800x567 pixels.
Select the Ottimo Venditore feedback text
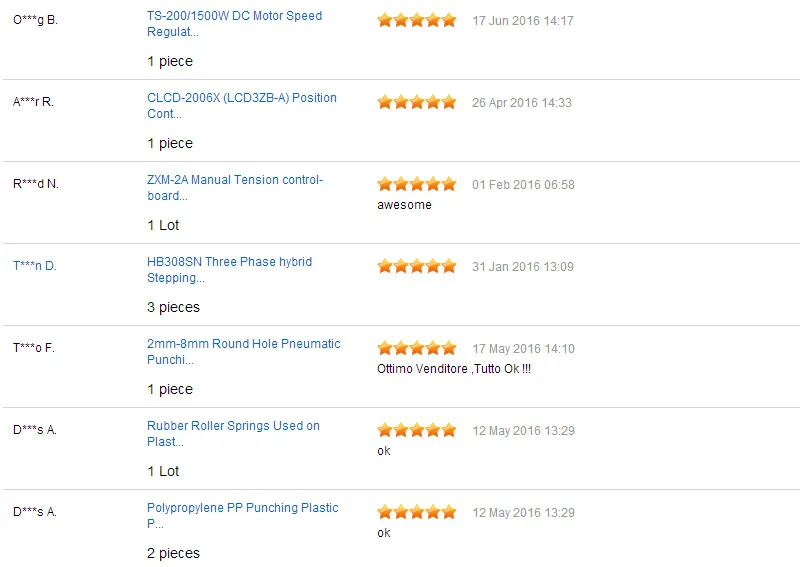pos(453,369)
